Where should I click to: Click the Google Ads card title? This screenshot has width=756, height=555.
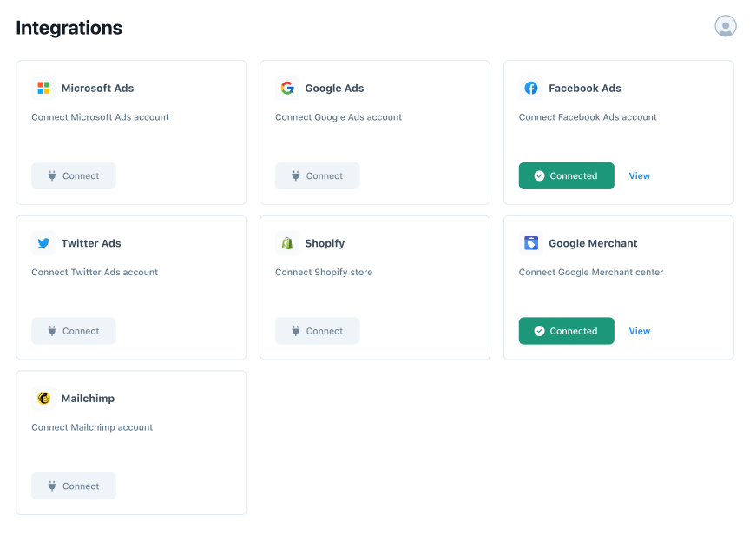(334, 89)
